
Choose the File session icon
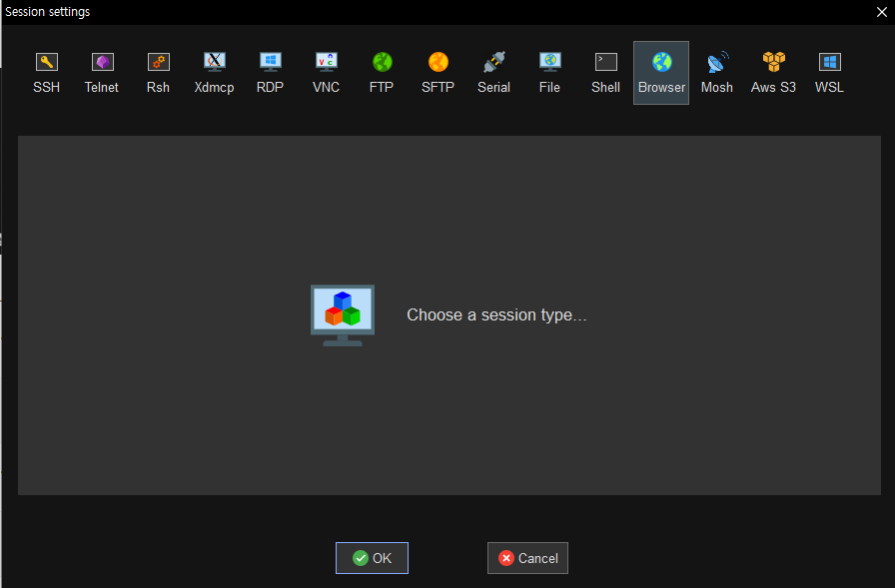click(x=549, y=73)
